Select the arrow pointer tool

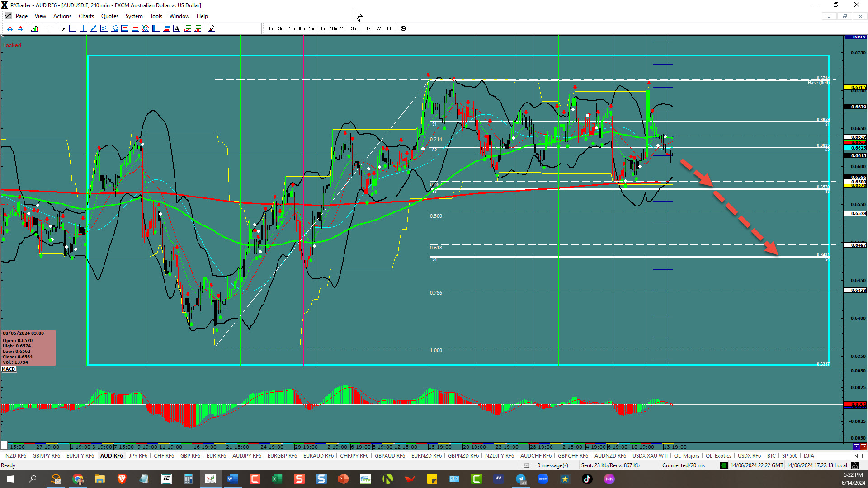tap(62, 28)
